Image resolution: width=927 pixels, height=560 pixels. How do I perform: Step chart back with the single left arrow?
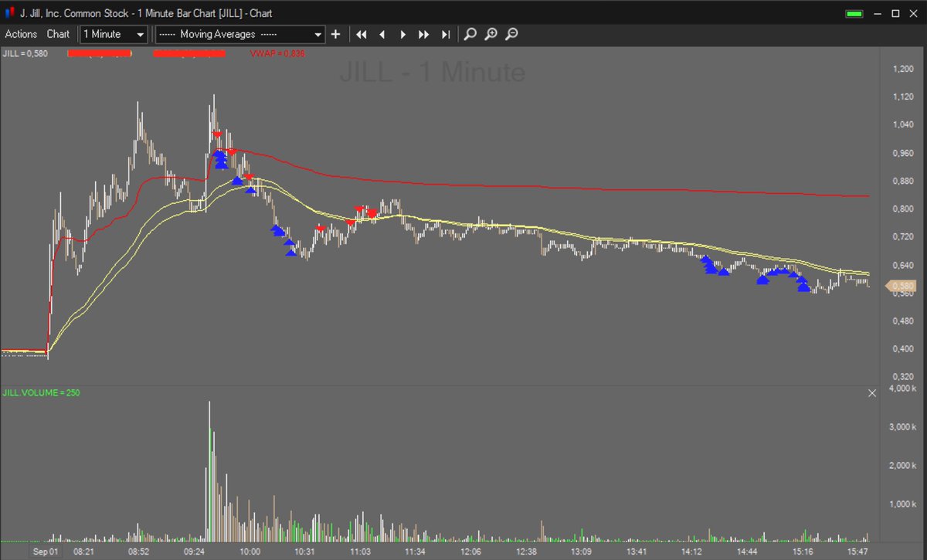click(x=382, y=34)
